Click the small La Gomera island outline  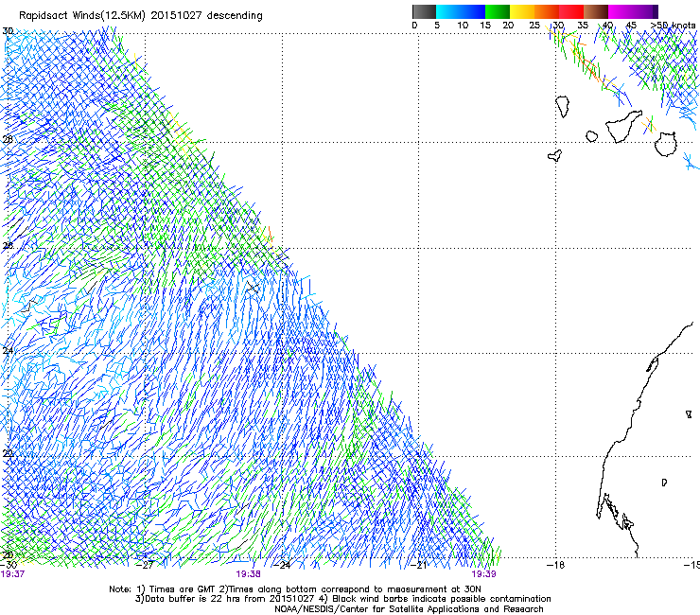[591, 136]
